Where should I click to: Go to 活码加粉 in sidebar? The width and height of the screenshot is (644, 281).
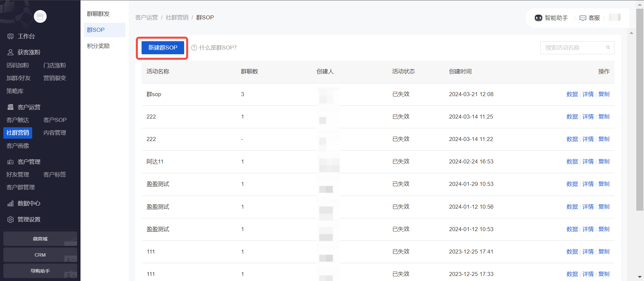click(18, 65)
